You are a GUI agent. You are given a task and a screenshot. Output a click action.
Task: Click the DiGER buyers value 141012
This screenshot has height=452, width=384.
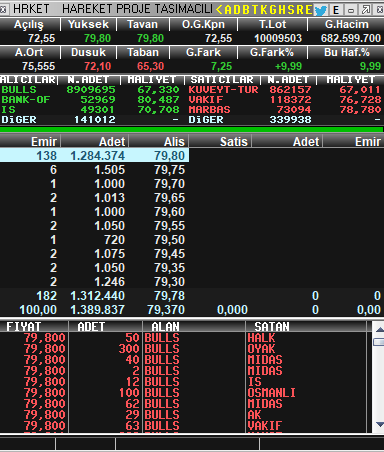[x=95, y=120]
